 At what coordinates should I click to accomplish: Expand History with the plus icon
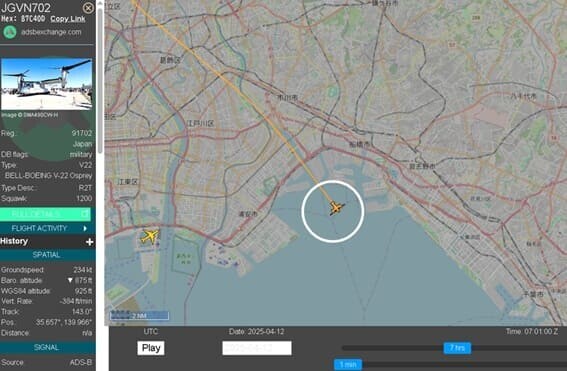tap(89, 242)
